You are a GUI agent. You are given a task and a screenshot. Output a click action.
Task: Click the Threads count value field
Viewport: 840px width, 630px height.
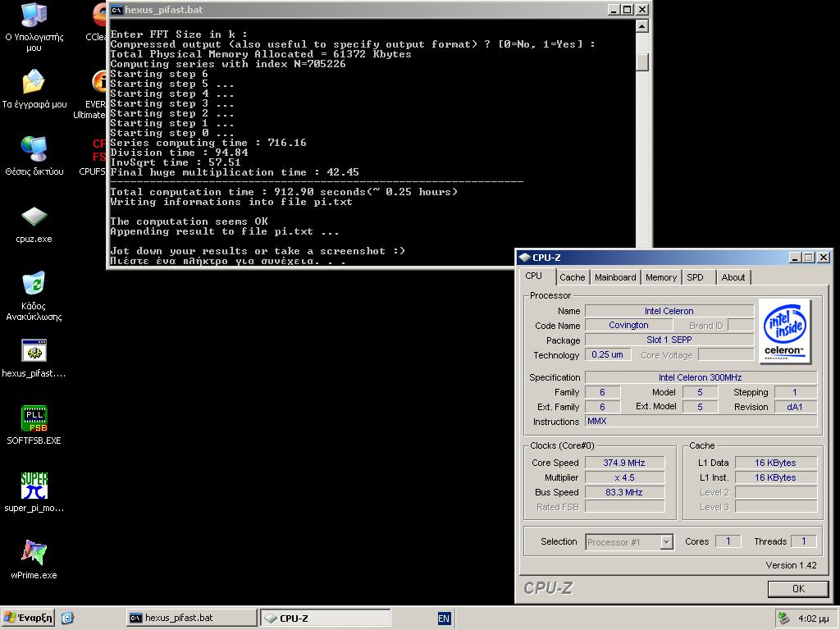[x=804, y=541]
